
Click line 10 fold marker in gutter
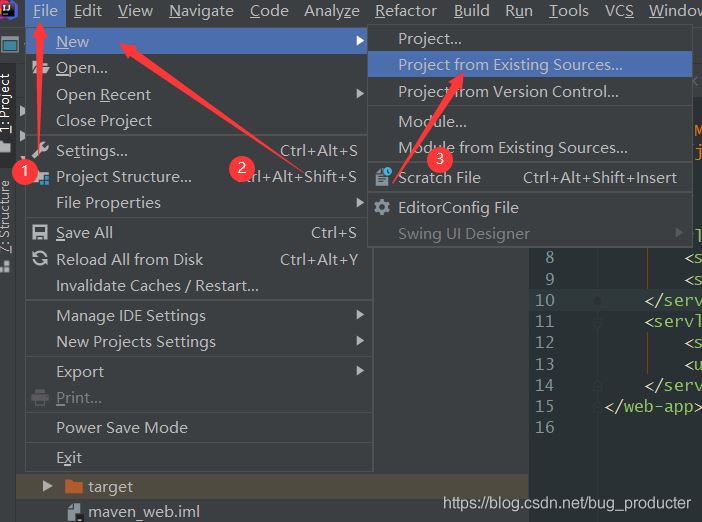coord(597,299)
